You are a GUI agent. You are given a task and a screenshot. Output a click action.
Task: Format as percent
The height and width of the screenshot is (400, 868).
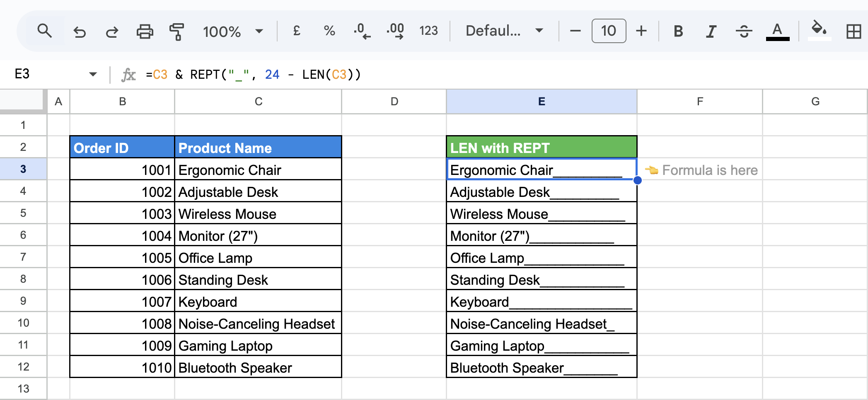(x=329, y=31)
